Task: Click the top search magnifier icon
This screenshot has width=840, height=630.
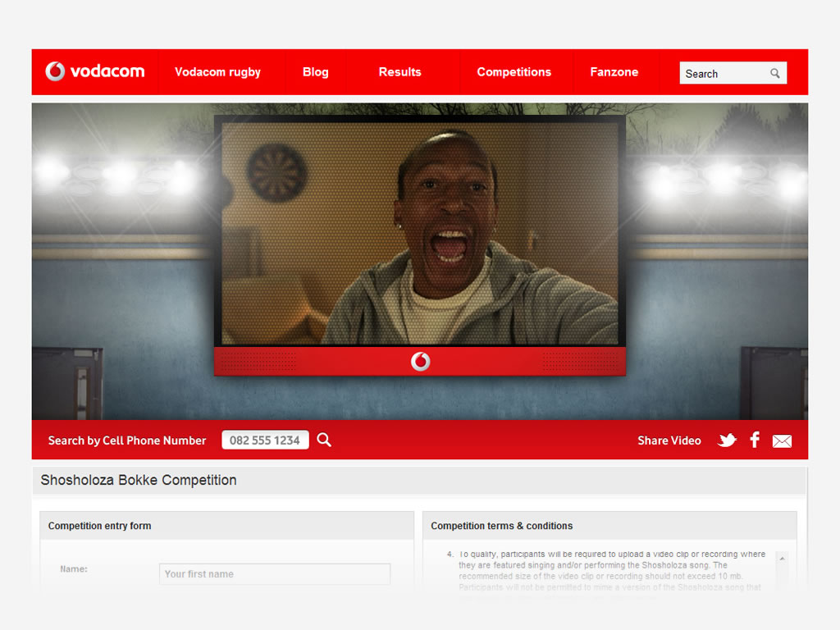Action: point(774,74)
